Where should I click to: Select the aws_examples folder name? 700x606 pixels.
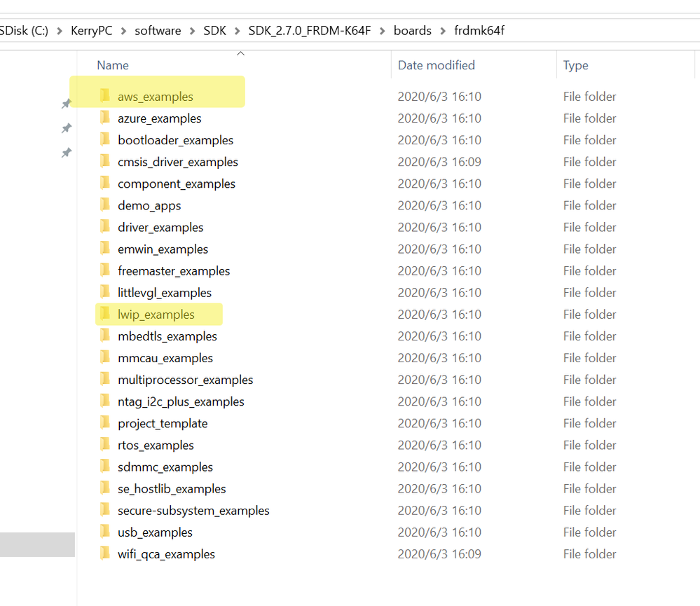point(156,97)
